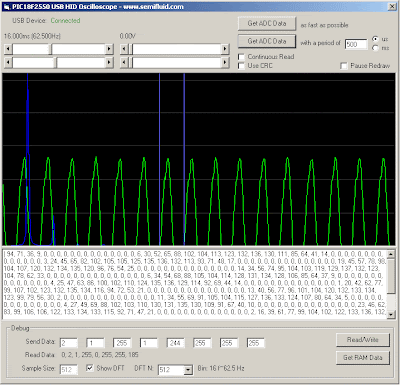Click time scale slider thumb
The height and width of the screenshot is (385, 400).
click(x=51, y=49)
